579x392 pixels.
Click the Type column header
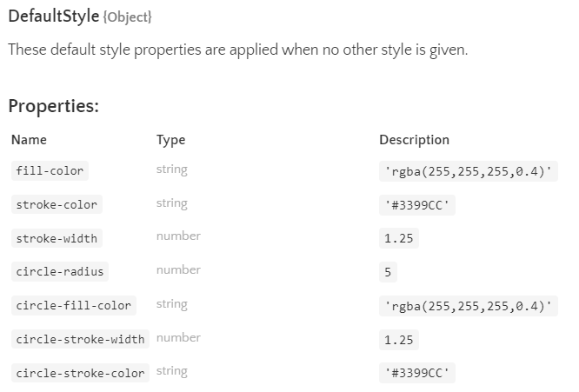tap(170, 140)
